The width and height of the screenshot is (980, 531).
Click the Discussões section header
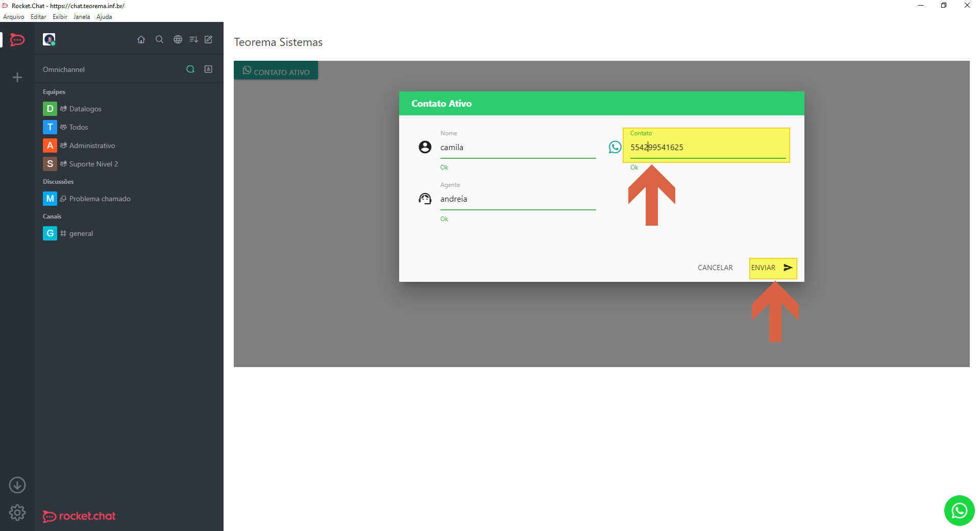click(58, 182)
